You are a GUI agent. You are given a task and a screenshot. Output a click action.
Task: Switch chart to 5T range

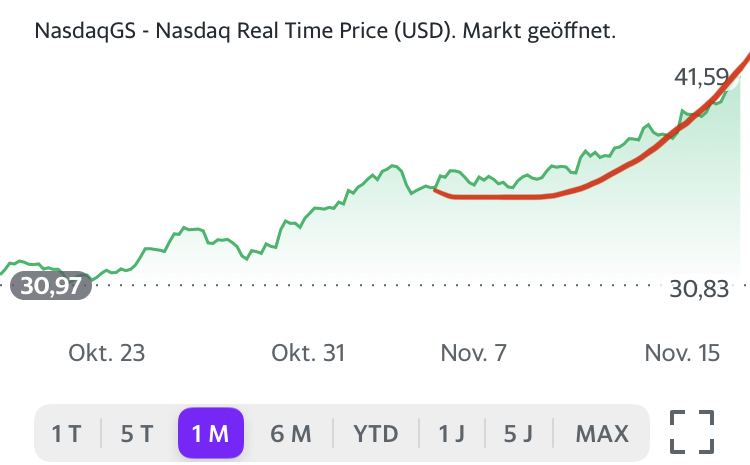pos(137,434)
